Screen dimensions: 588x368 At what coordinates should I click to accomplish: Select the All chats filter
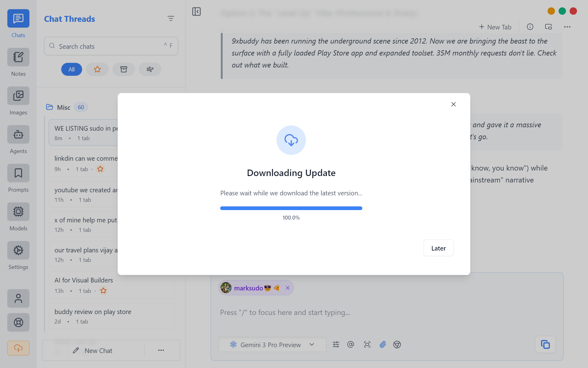pyautogui.click(x=72, y=69)
